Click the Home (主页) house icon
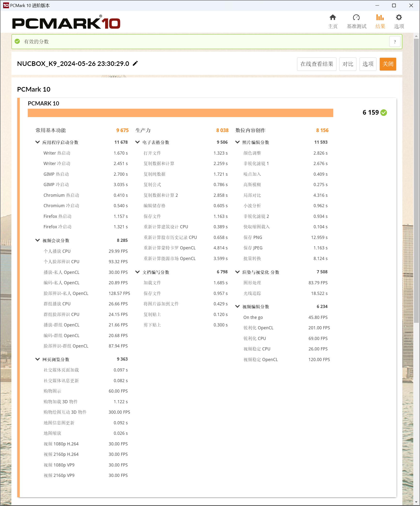420x506 pixels. pyautogui.click(x=333, y=18)
